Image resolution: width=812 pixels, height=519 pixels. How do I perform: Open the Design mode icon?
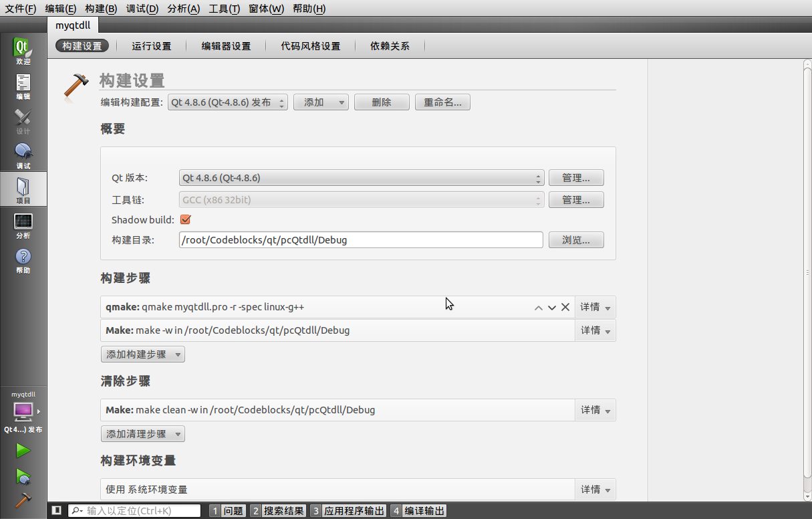23,121
